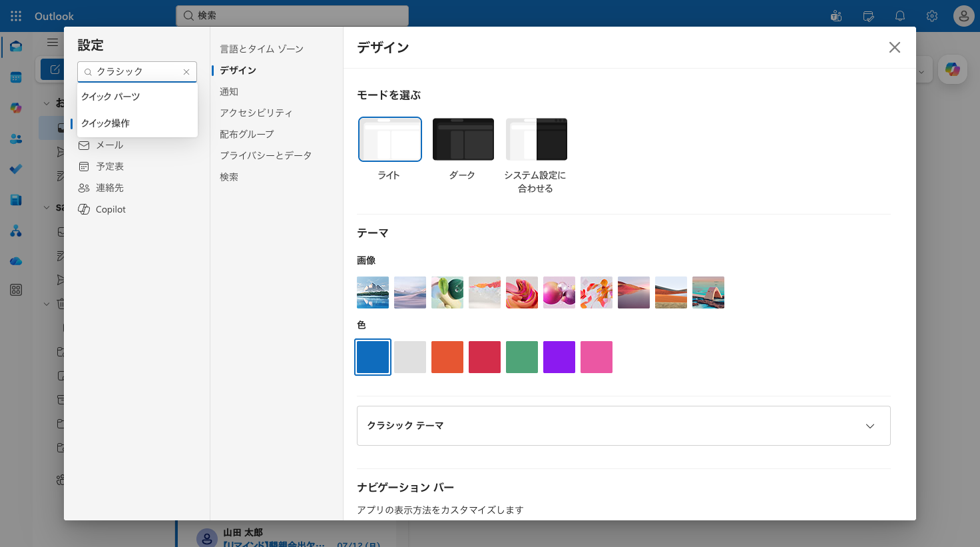This screenshot has width=980, height=547.
Task: Open 通知 settings page
Action: click(x=229, y=91)
